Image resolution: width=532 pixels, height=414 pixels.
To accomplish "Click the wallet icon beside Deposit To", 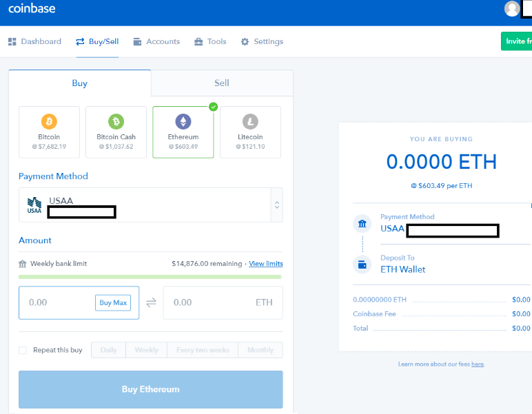I will (x=362, y=265).
